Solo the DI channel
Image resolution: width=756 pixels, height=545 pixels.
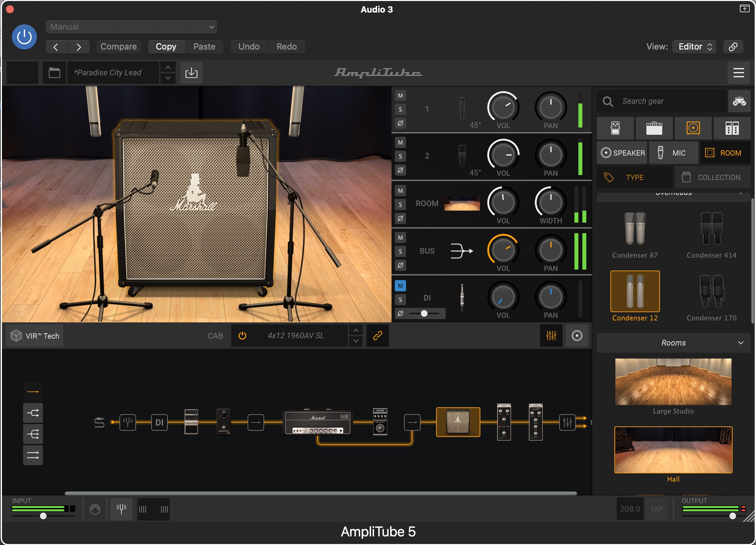pyautogui.click(x=400, y=300)
